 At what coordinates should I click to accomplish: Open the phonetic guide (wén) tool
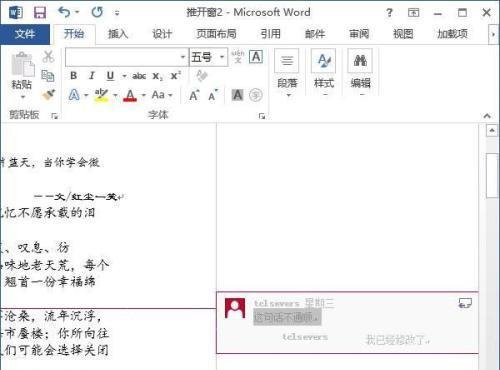238,57
